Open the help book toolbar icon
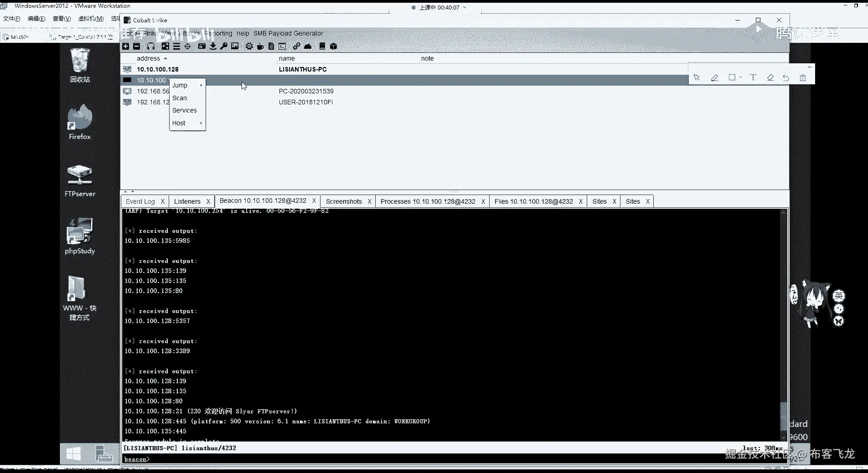Viewport: 868px width, 473px height. tap(322, 46)
